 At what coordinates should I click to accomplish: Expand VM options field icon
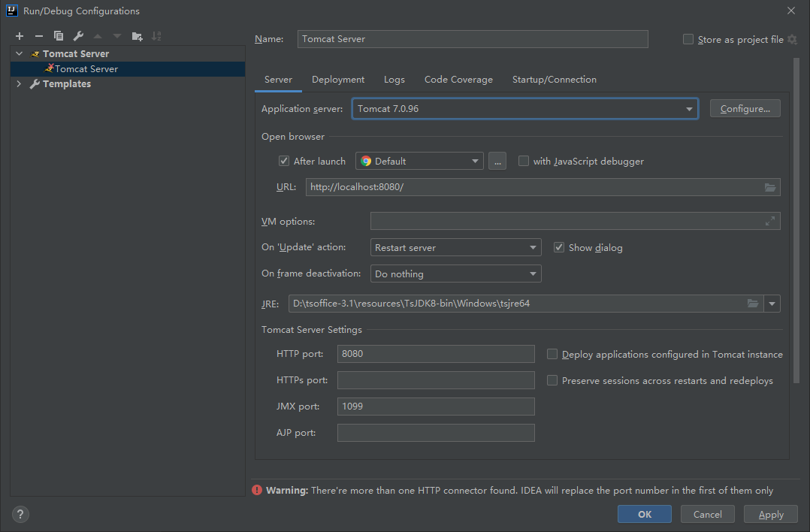pos(769,221)
